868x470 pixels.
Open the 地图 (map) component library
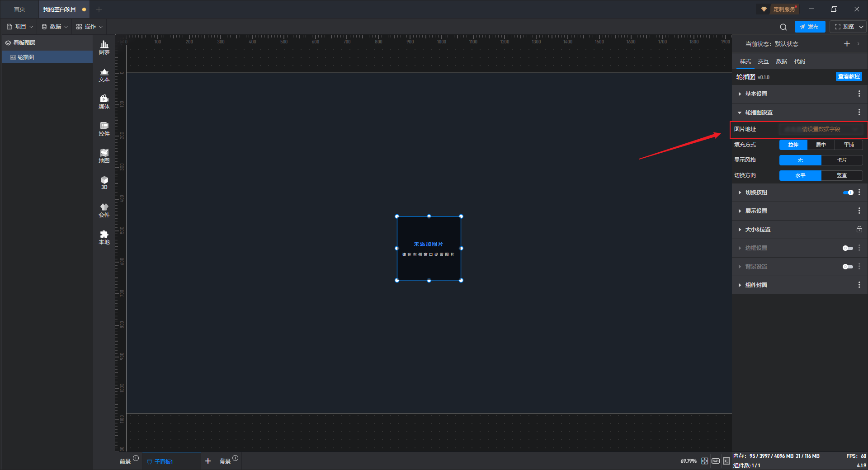pos(104,156)
